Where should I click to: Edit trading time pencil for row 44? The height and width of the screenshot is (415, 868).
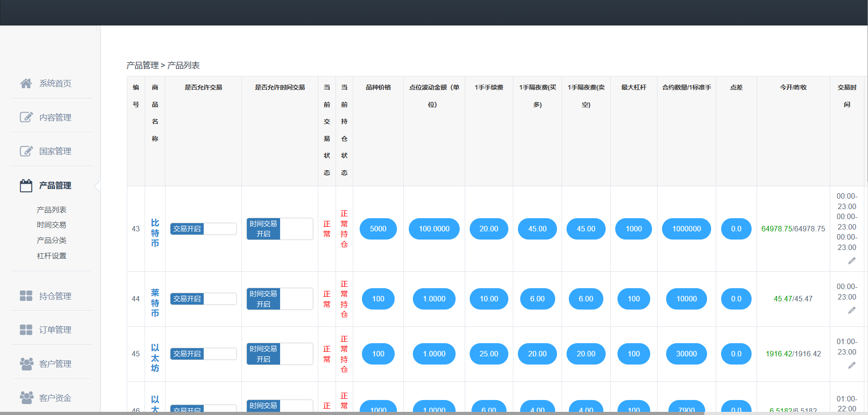tap(852, 310)
